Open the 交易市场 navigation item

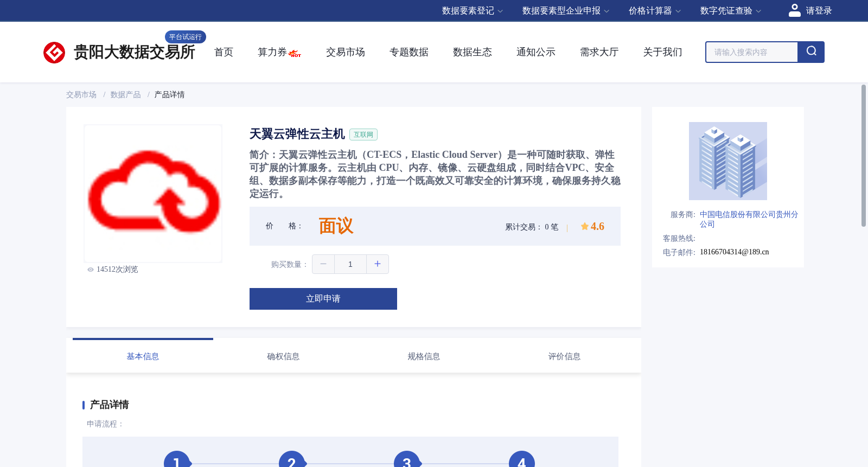346,52
